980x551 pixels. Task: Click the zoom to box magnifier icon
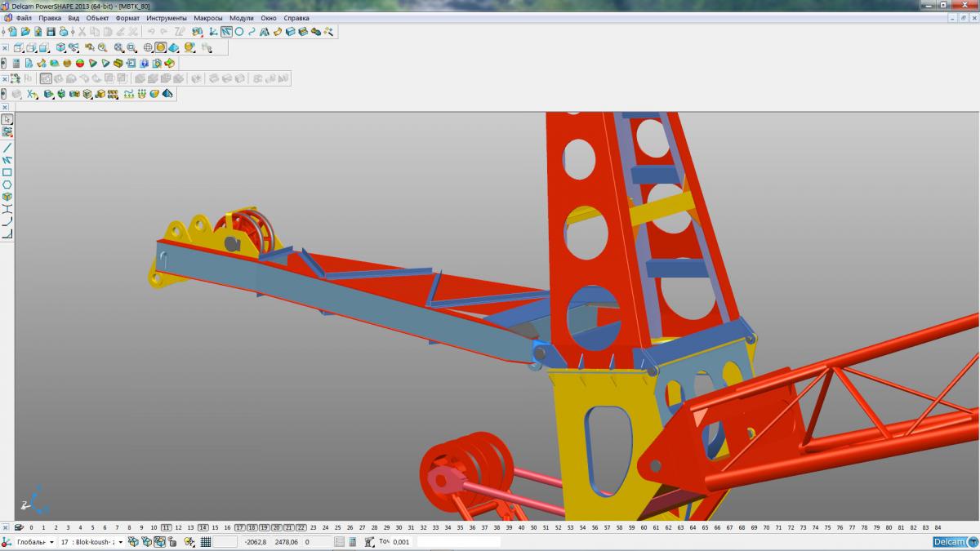[131, 47]
